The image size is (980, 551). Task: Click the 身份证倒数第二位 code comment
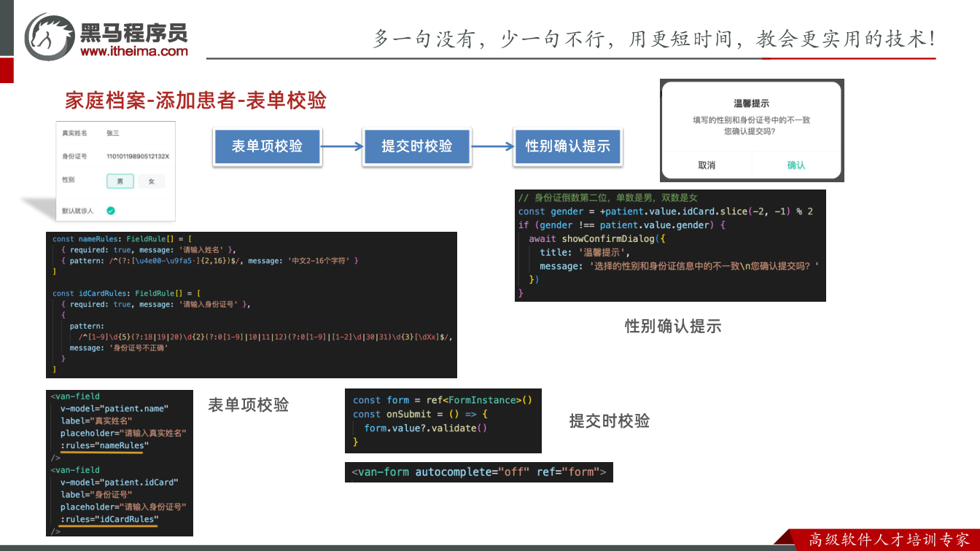(608, 198)
